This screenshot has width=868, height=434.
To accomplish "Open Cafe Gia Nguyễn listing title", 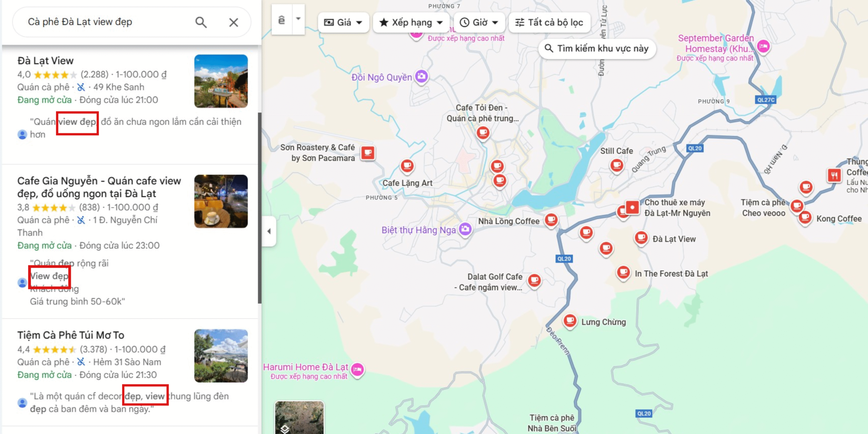I will pos(99,187).
